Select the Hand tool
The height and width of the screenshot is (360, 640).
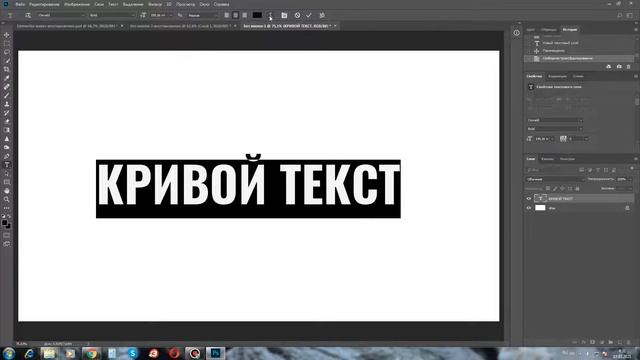(7, 191)
